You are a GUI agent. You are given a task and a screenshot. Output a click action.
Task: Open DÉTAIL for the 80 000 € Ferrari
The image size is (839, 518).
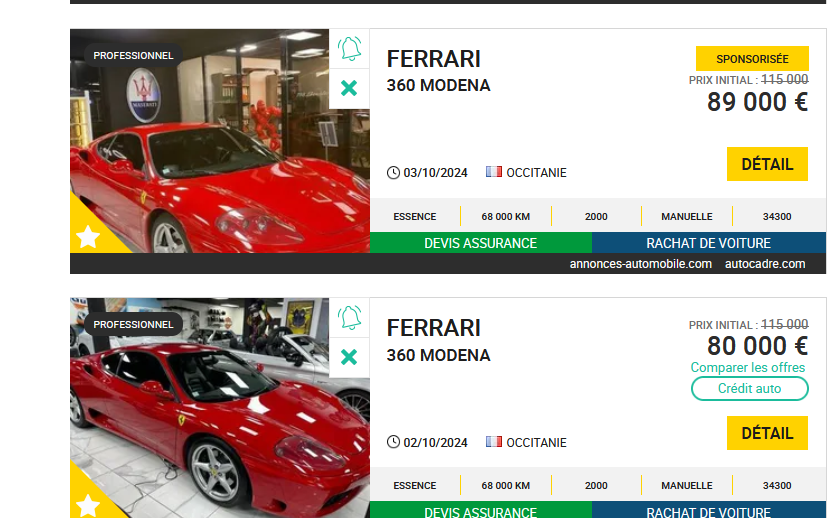point(767,433)
